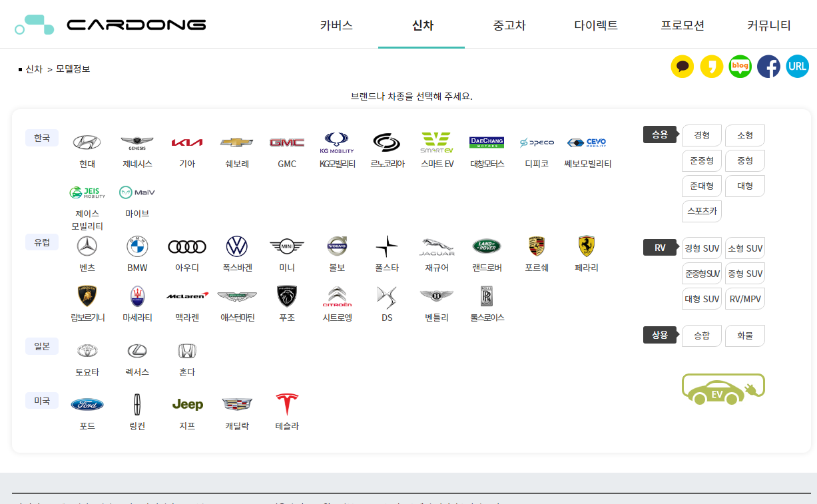Select Renault Korea (르노코리아) logo

tap(387, 142)
